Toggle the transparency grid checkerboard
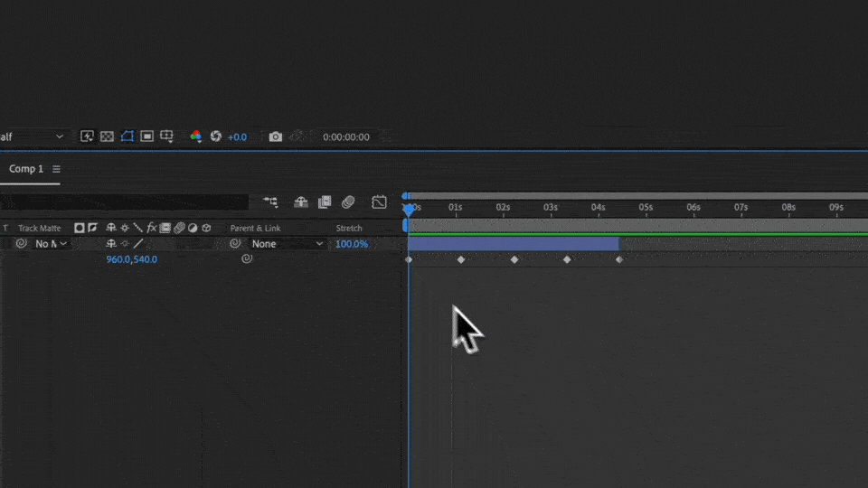The width and height of the screenshot is (868, 488). (x=107, y=136)
